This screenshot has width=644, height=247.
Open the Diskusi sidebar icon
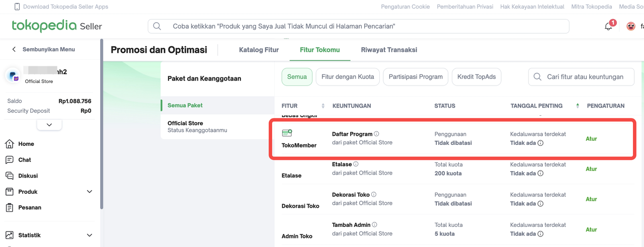(9, 176)
